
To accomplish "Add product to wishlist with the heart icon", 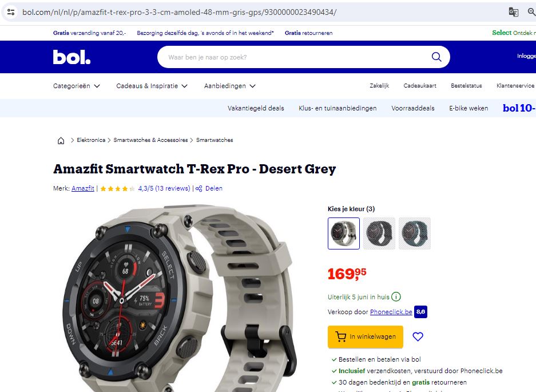I will pyautogui.click(x=418, y=336).
